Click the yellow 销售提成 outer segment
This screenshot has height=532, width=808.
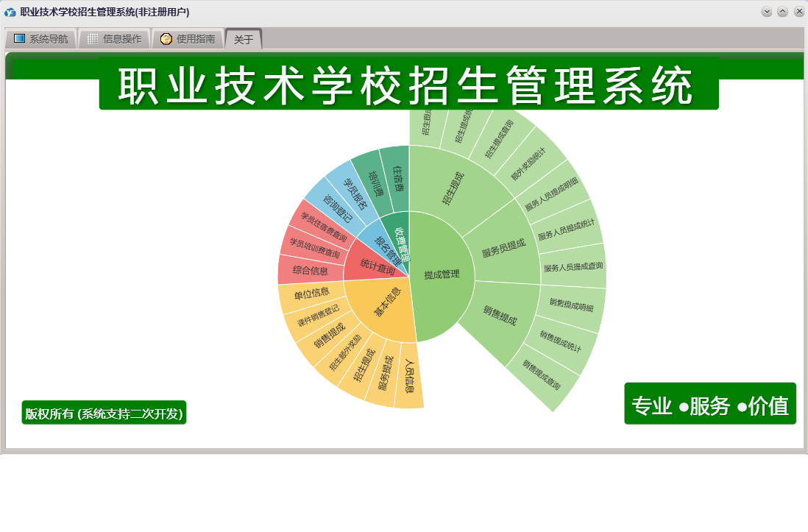(330, 335)
